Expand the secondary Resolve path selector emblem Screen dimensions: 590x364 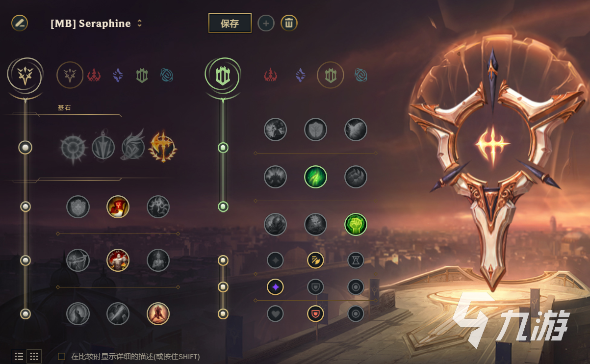(223, 75)
